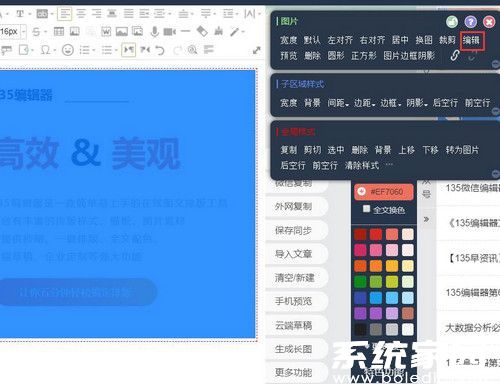Screen dimensions: 500x384
Task: Open the emoji smiley face picker
Action: tap(68, 50)
